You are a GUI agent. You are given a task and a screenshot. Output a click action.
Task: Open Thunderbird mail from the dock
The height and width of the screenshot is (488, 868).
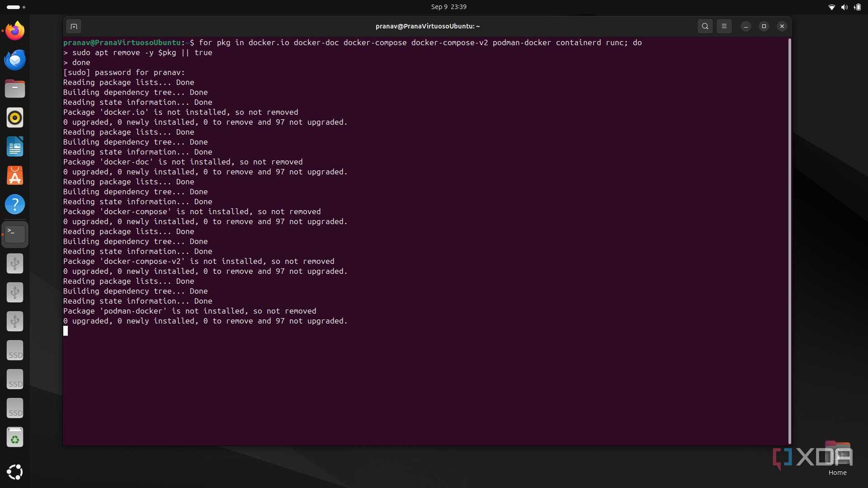[x=15, y=60]
